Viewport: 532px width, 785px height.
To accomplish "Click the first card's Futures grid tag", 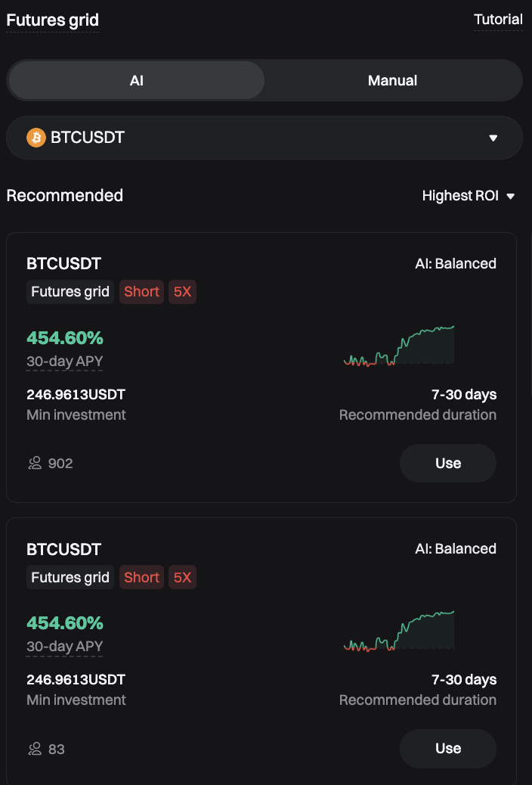I will 70,292.
